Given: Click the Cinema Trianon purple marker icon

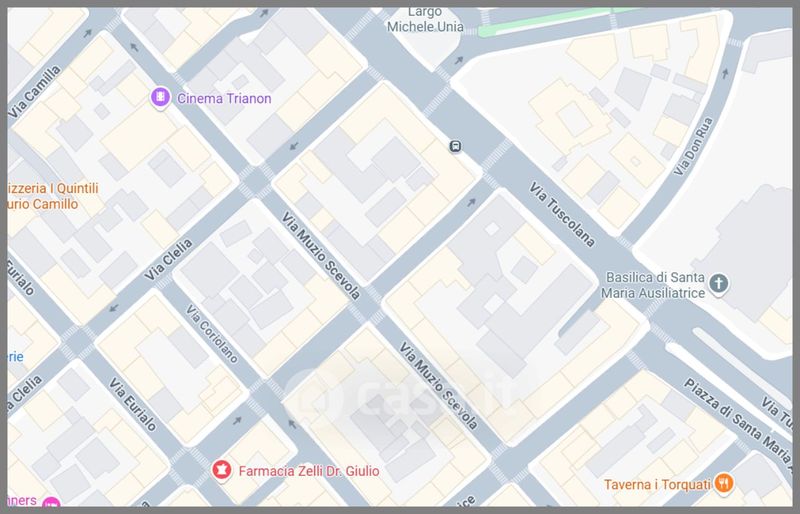Looking at the screenshot, I should tap(160, 97).
